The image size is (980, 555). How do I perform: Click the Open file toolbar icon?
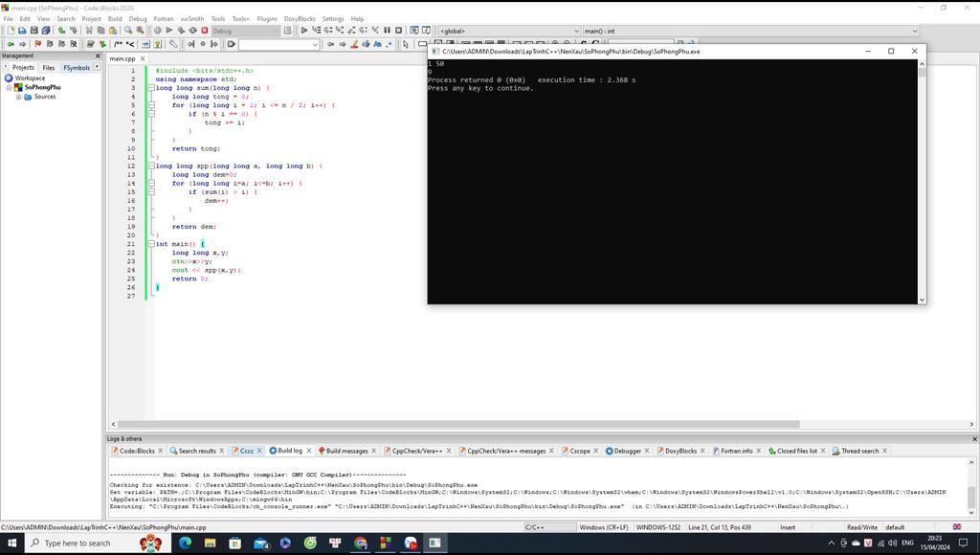[x=22, y=31]
